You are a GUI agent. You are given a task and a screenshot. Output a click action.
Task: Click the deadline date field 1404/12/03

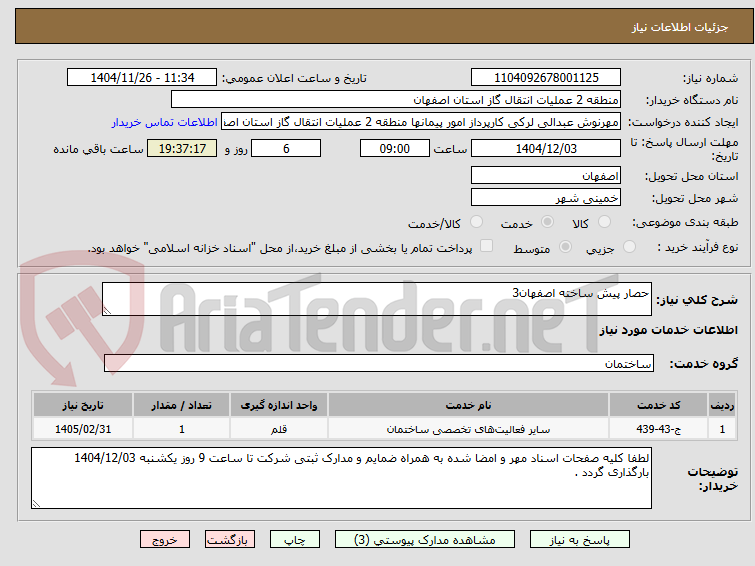pyautogui.click(x=546, y=148)
